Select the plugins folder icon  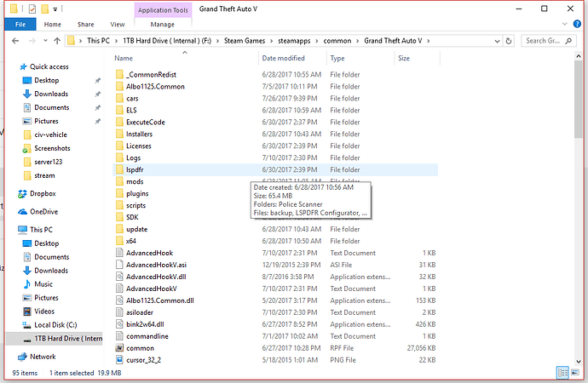click(x=119, y=193)
